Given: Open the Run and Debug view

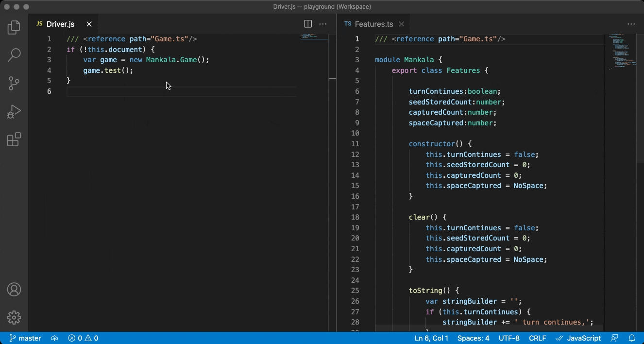Looking at the screenshot, I should [x=14, y=112].
